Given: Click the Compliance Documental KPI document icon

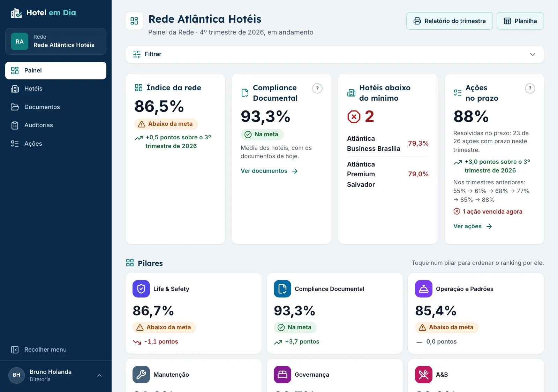Looking at the screenshot, I should point(245,93).
